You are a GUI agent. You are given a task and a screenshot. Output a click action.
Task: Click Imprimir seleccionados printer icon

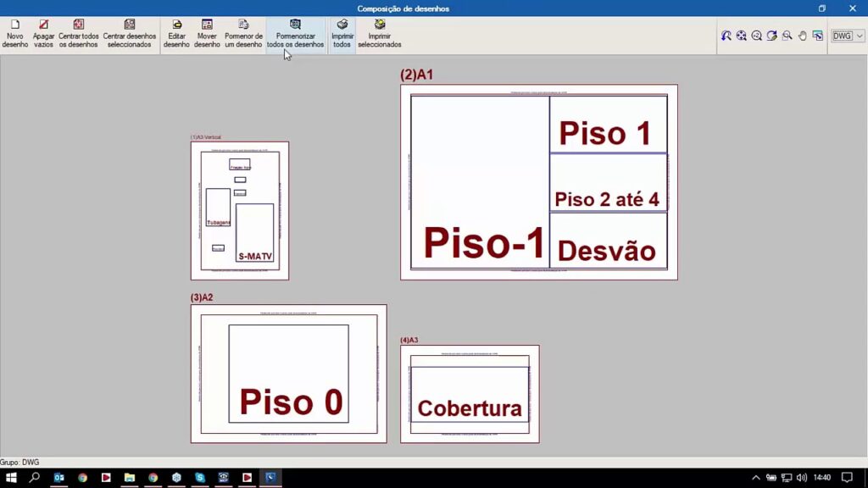tap(379, 33)
